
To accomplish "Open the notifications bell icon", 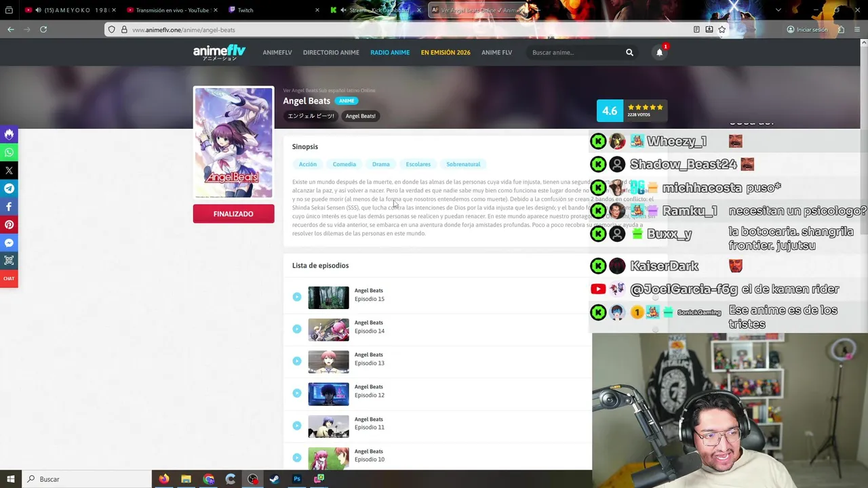I will coord(659,52).
